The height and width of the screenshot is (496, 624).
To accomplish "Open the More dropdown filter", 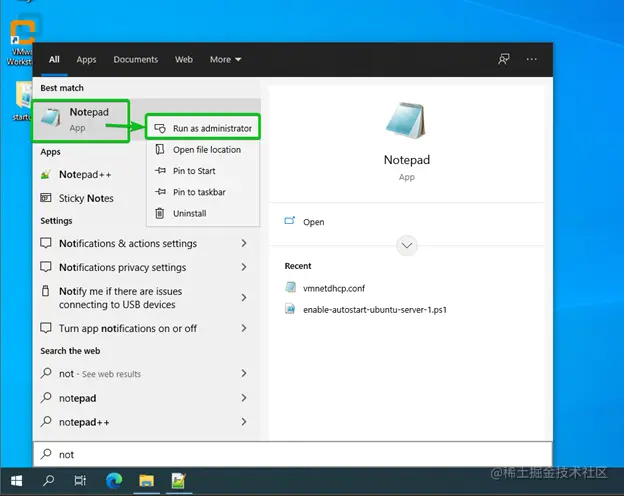I will (225, 59).
